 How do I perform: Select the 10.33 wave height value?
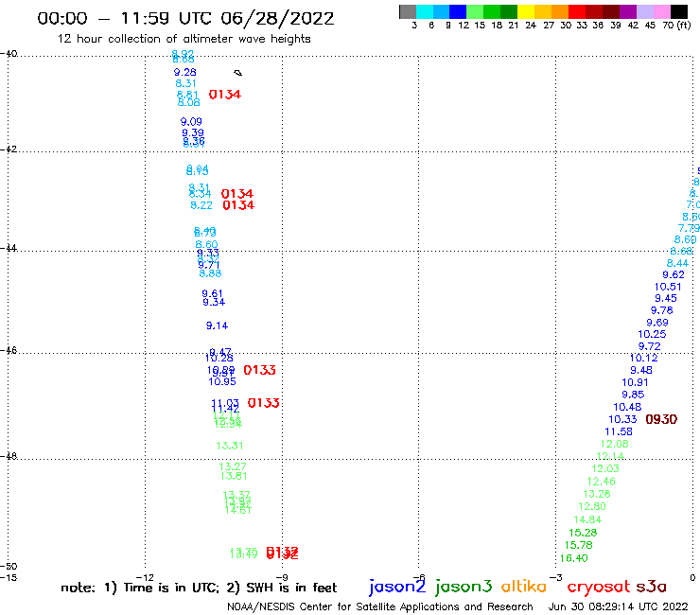[622, 419]
